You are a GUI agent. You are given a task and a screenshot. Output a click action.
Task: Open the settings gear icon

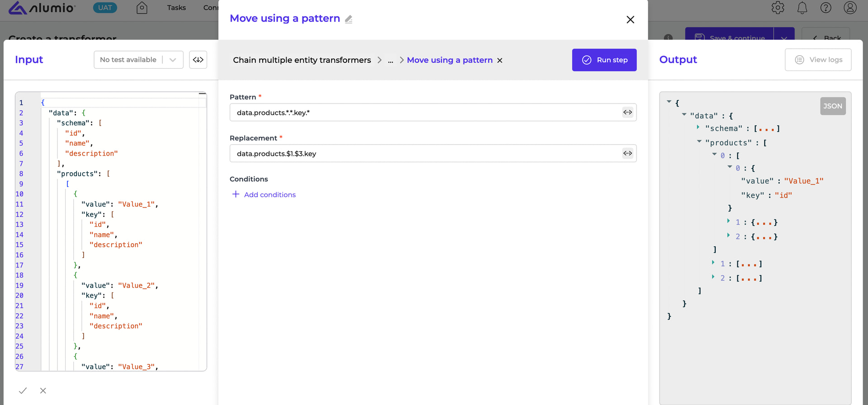778,8
